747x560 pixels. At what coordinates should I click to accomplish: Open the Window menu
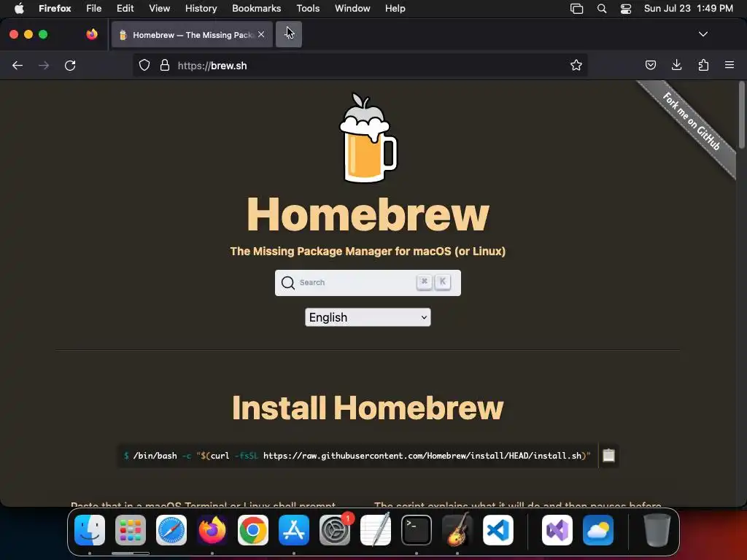point(352,8)
